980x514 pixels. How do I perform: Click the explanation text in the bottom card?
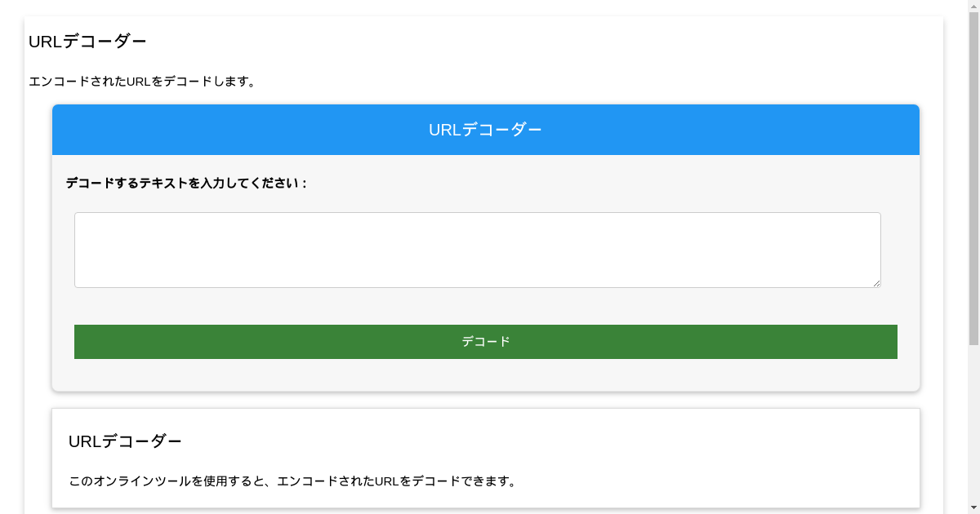point(292,481)
